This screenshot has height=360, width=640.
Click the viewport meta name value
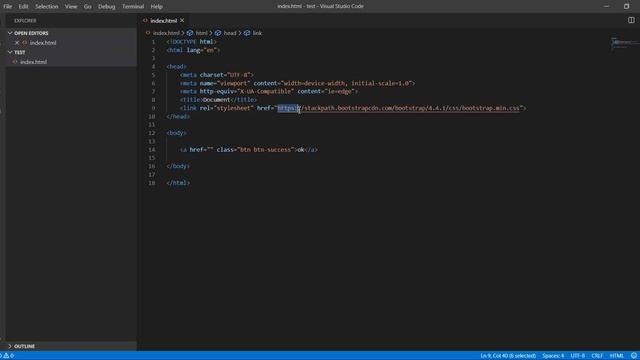point(233,83)
